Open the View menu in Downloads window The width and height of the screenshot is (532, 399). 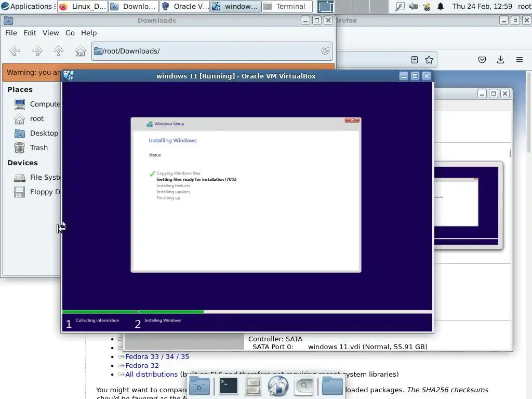pos(50,33)
